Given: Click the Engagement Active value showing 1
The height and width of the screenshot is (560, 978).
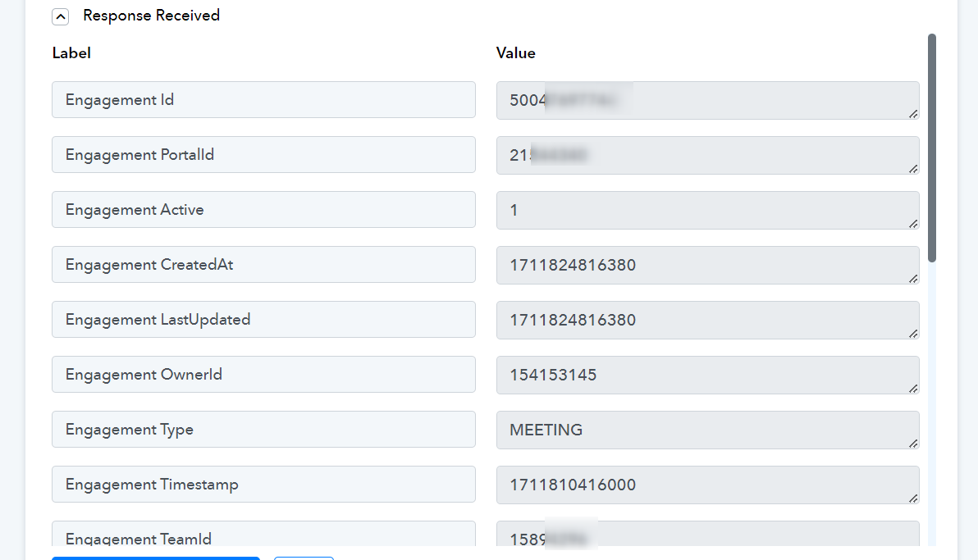Looking at the screenshot, I should (x=708, y=210).
